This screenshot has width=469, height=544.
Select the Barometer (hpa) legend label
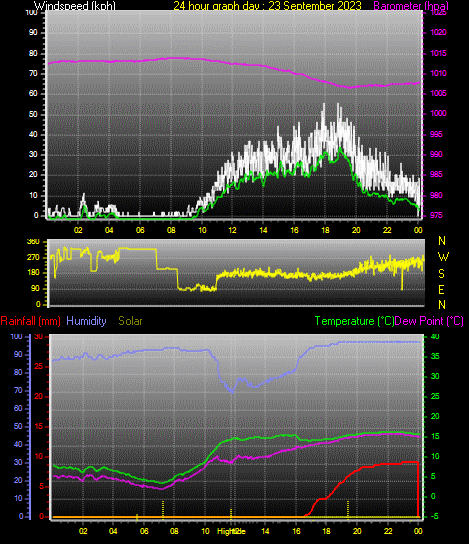[411, 6]
